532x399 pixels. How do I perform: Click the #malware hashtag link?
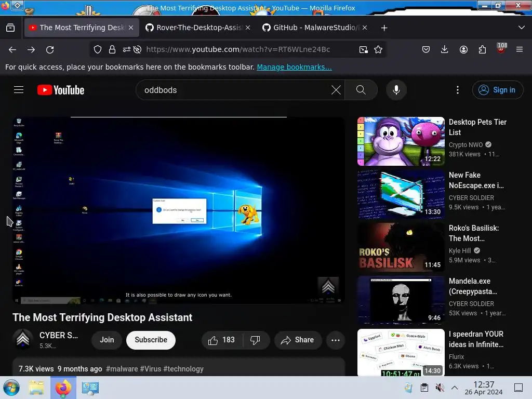122,369
